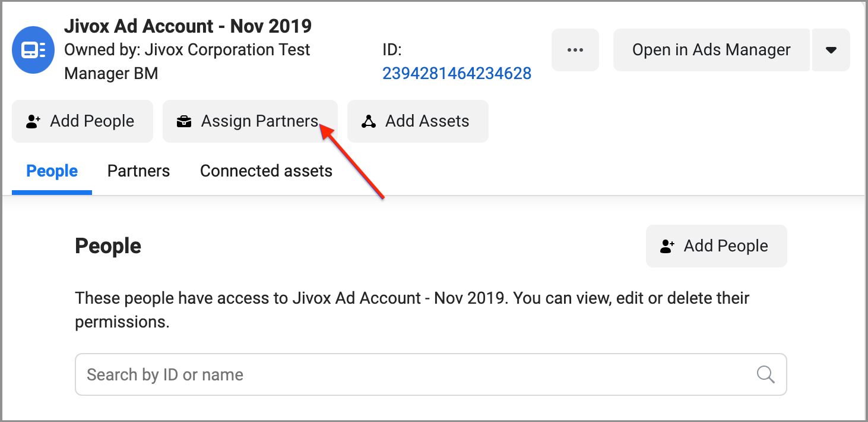868x422 pixels.
Task: Expand the dropdown arrow beside Open in Ads Manager
Action: pos(831,50)
